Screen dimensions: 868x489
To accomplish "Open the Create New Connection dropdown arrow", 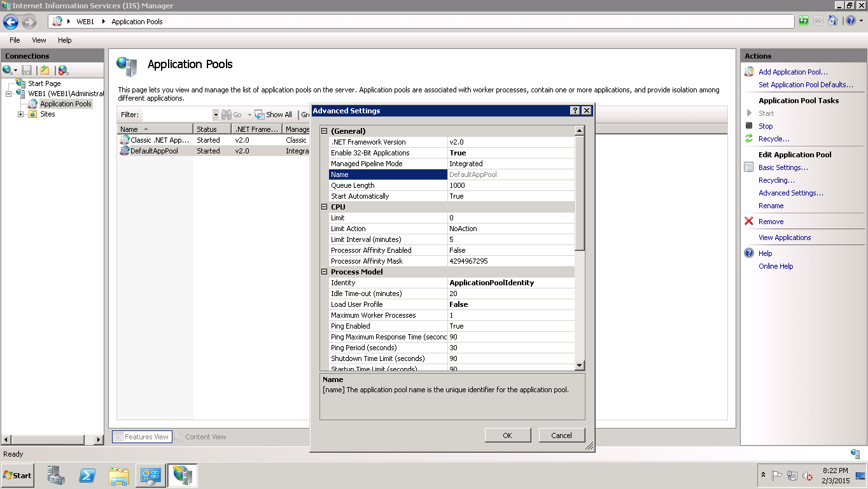I will point(15,70).
